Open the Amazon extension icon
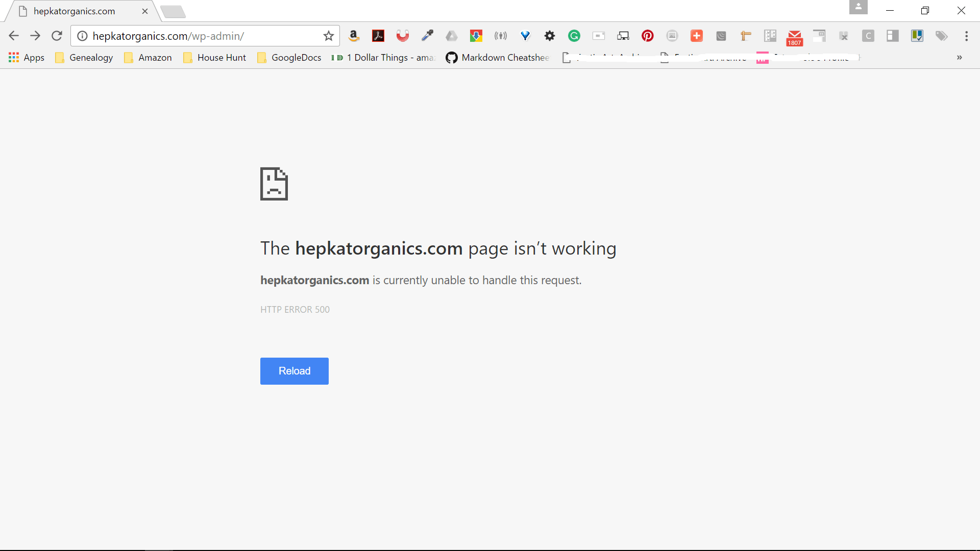The width and height of the screenshot is (980, 551). pos(354,36)
